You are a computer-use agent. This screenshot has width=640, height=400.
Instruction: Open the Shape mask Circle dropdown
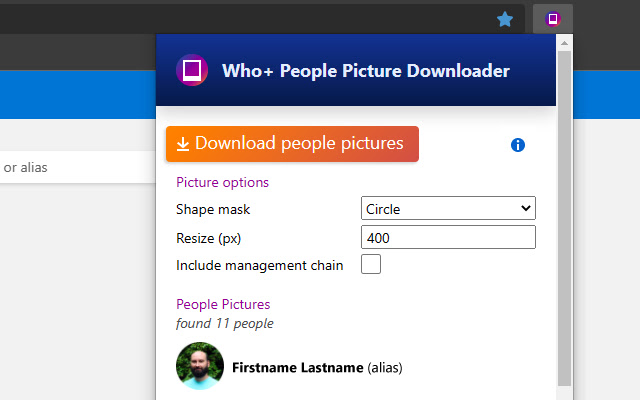[448, 209]
